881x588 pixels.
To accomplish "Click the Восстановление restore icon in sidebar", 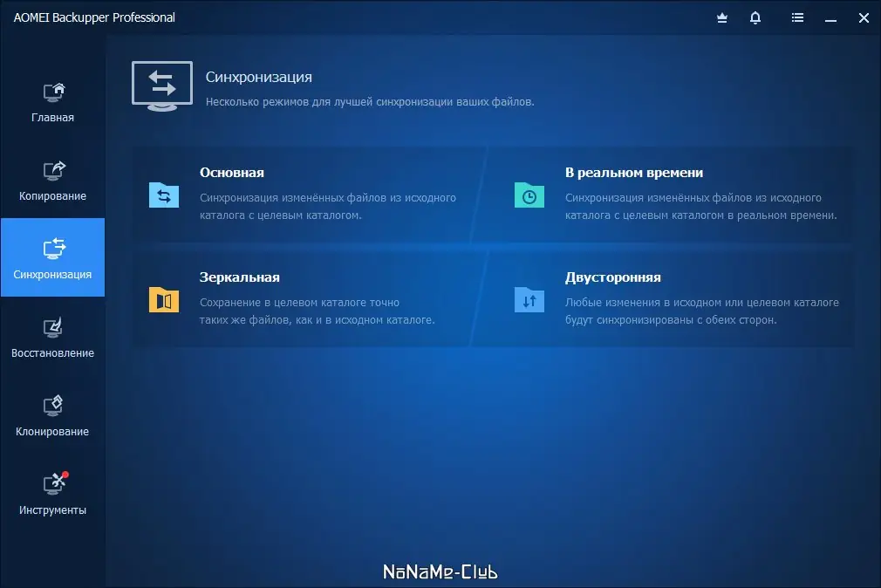I will click(52, 328).
